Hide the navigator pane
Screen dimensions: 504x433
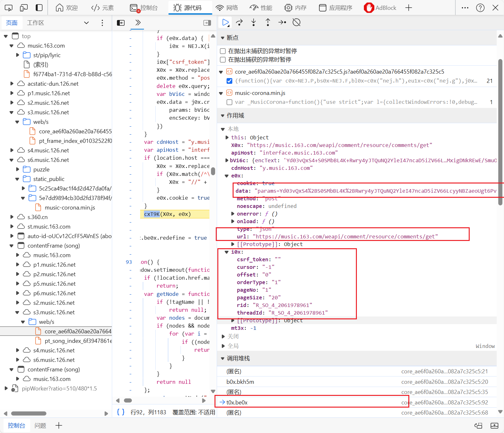pos(121,23)
